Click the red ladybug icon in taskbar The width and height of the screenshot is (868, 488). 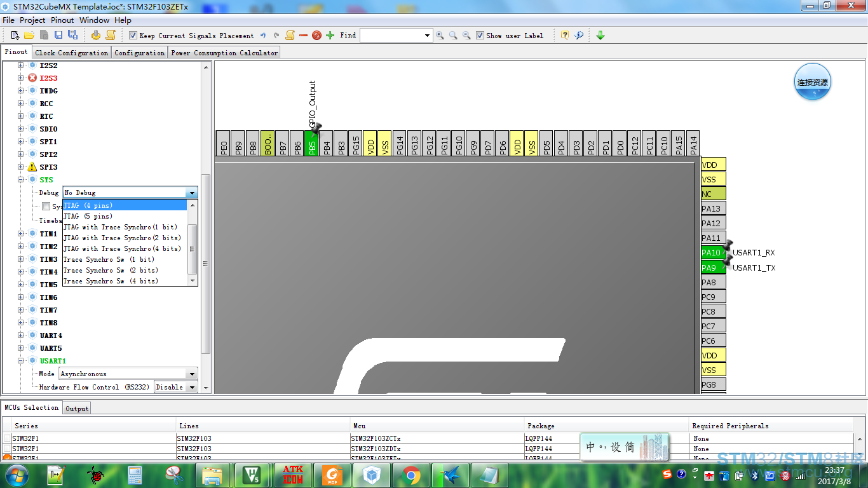click(95, 475)
